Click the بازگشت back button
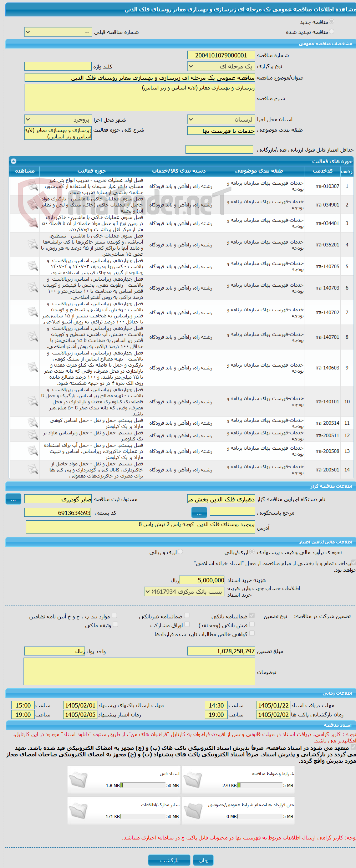Image resolution: width=356 pixels, height=868 pixels. [x=169, y=860]
